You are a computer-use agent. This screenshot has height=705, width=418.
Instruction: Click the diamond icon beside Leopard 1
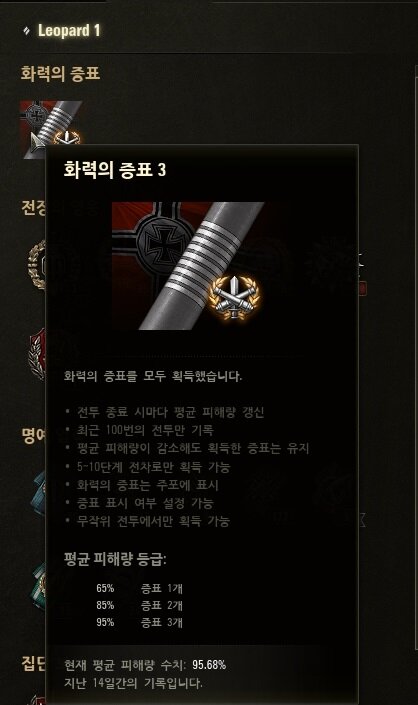[x=27, y=31]
